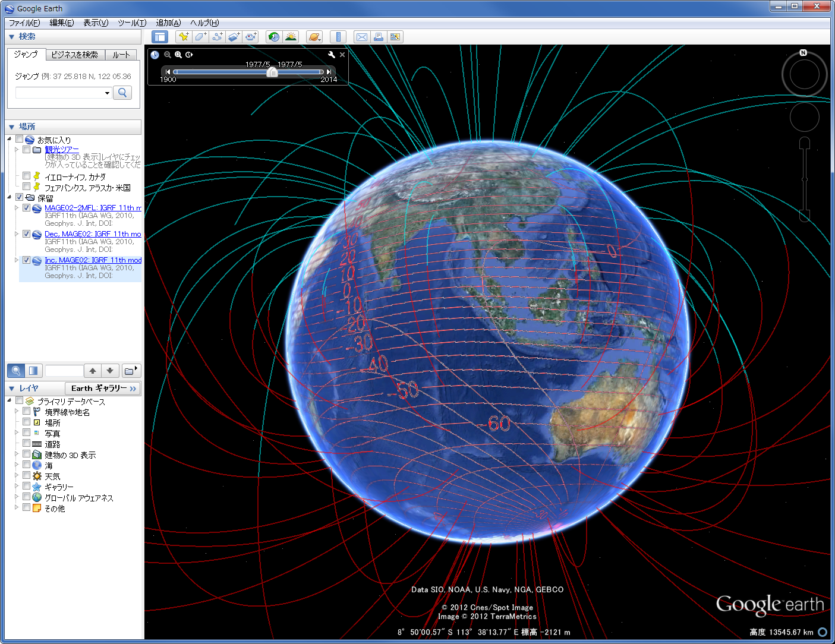Open time slider wrench settings
Image resolution: width=835 pixels, height=644 pixels.
click(331, 55)
